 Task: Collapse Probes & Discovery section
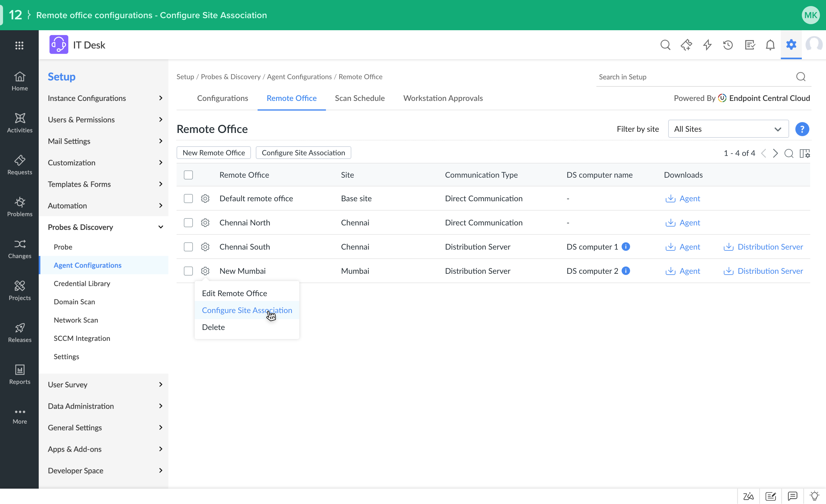tap(104, 227)
